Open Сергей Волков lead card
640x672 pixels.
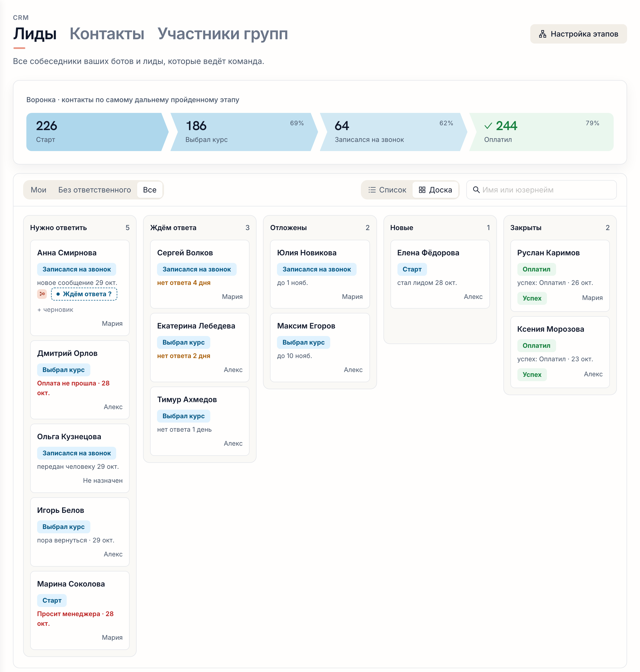tap(200, 274)
